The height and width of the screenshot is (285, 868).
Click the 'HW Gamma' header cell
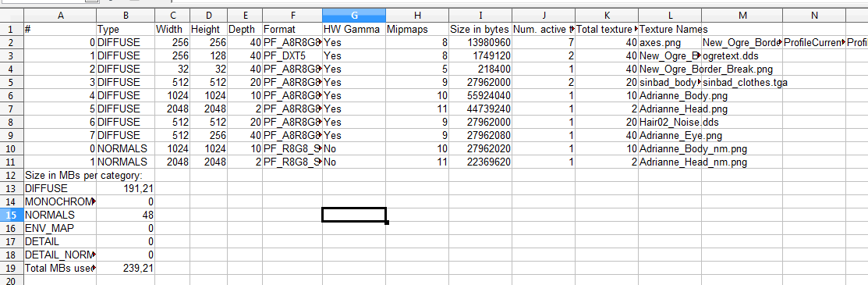click(354, 29)
